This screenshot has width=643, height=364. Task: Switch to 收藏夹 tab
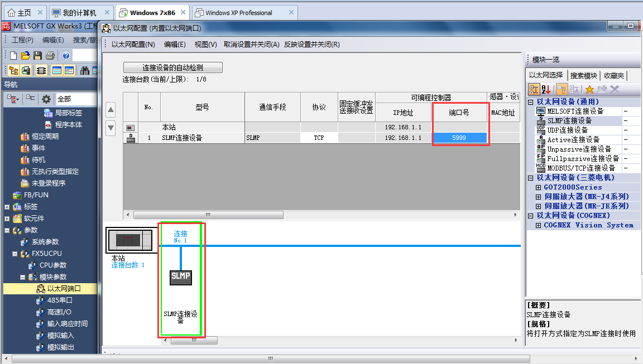(614, 76)
